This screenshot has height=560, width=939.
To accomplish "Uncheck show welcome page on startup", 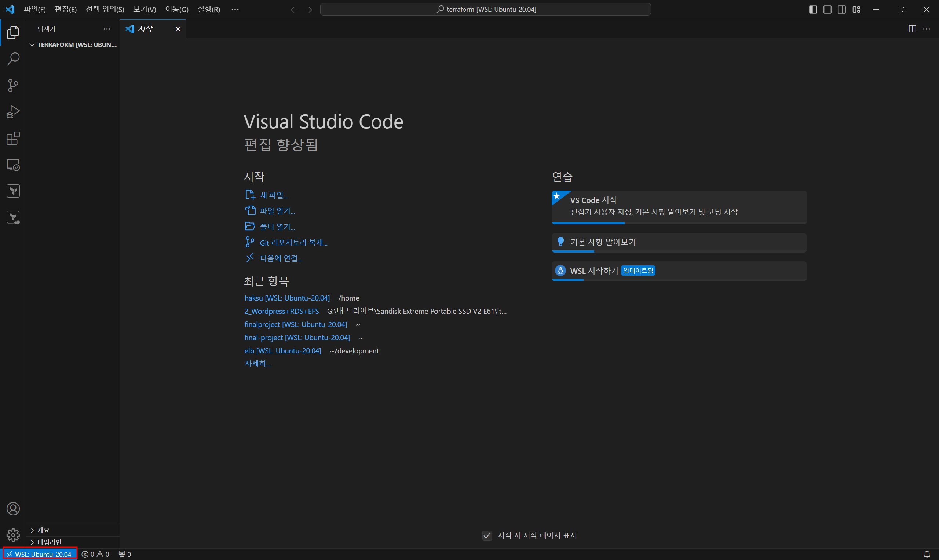I will (487, 535).
